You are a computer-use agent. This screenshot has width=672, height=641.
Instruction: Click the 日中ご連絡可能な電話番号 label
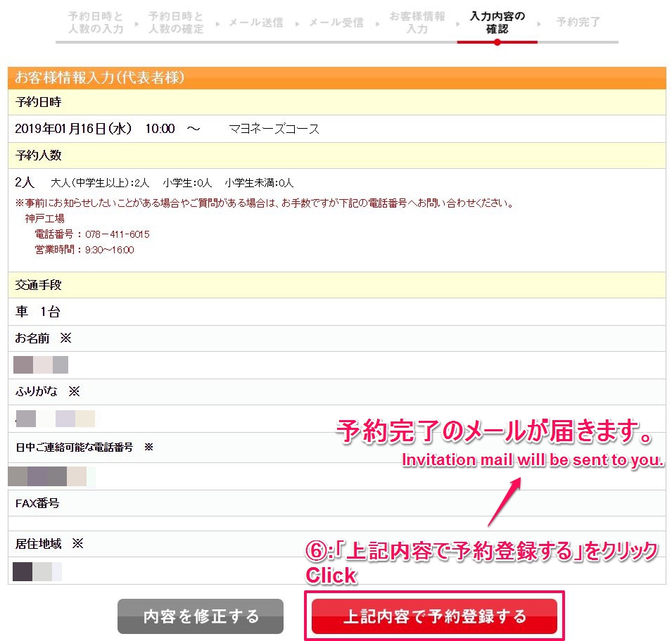[x=74, y=448]
